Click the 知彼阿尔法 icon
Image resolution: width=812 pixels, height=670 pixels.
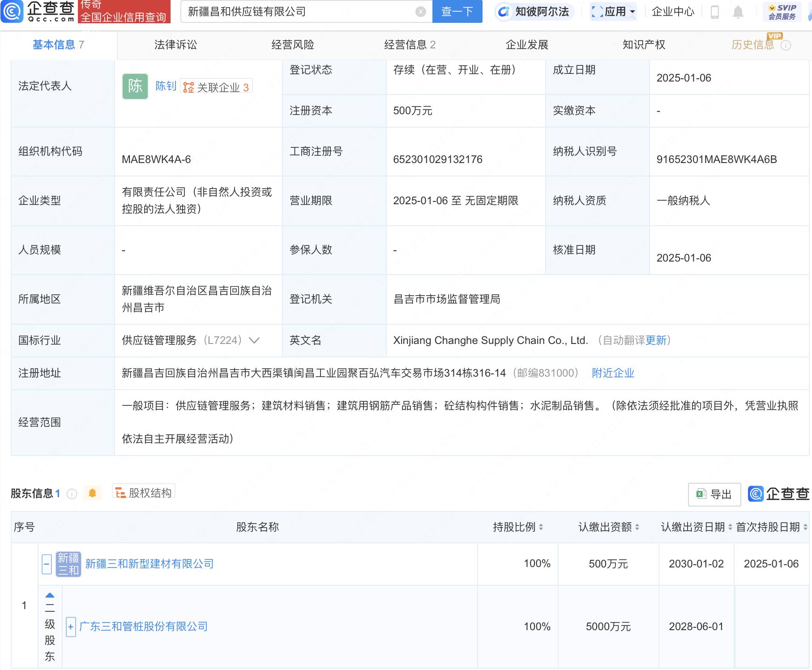504,12
